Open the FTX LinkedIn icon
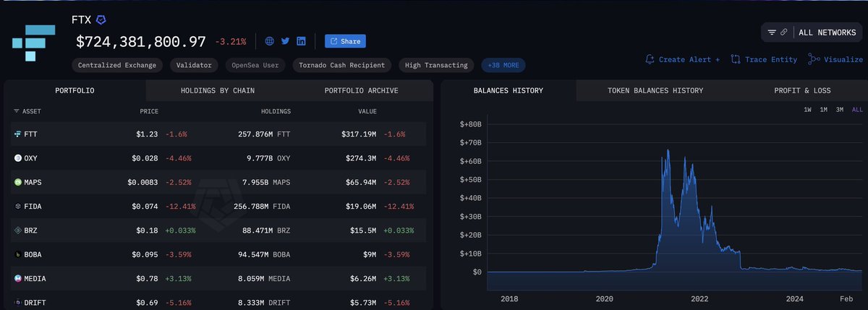 tap(301, 41)
